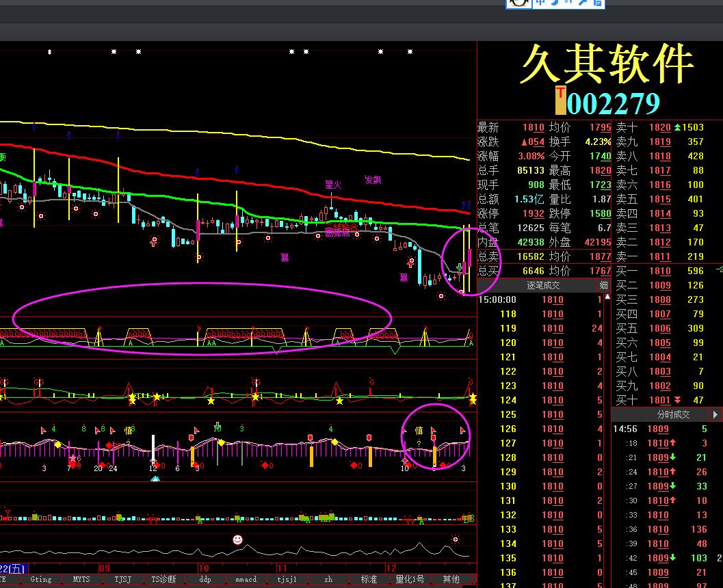Click the cyan diamond marker below indicator

coord(155,479)
